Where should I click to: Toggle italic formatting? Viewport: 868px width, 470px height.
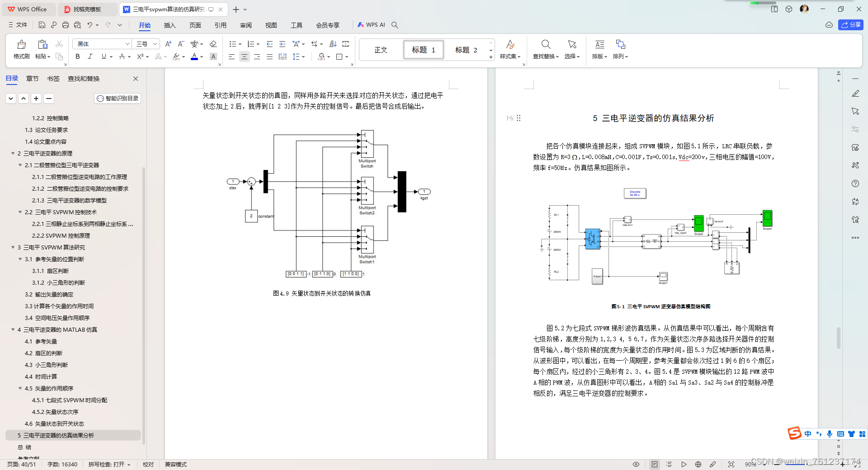(x=90, y=56)
